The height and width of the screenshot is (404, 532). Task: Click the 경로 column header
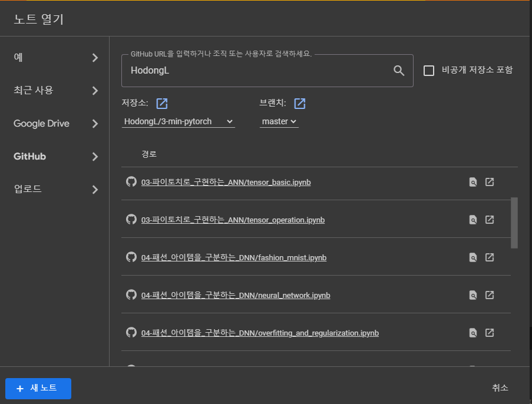point(149,154)
